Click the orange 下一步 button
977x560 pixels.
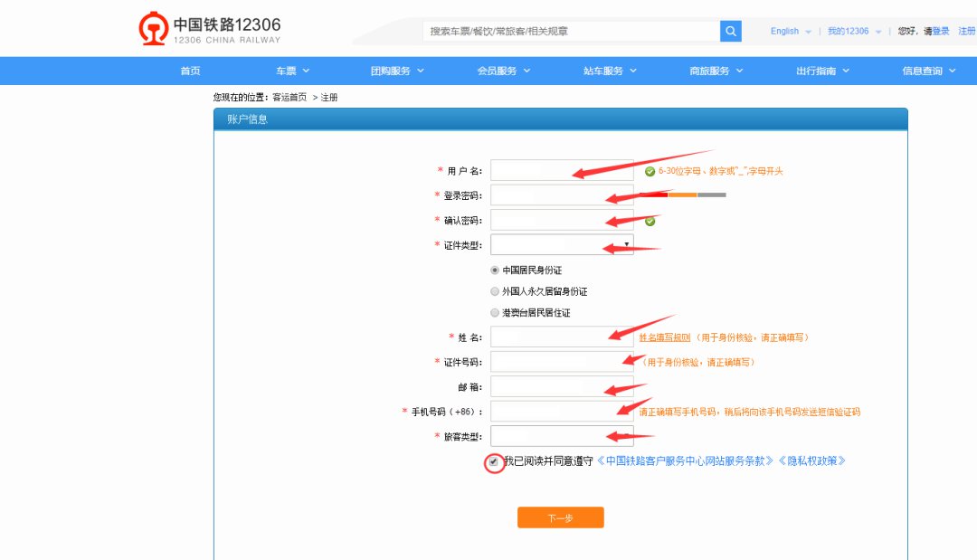[560, 517]
